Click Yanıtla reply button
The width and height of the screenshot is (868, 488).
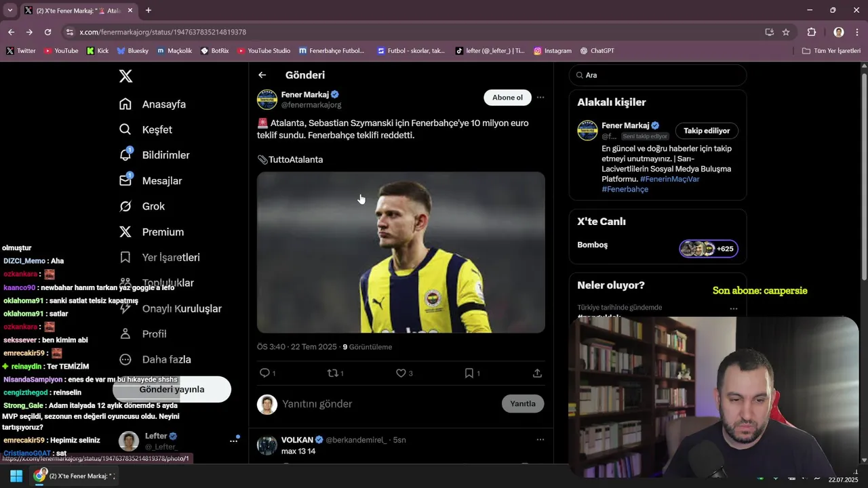click(x=523, y=403)
